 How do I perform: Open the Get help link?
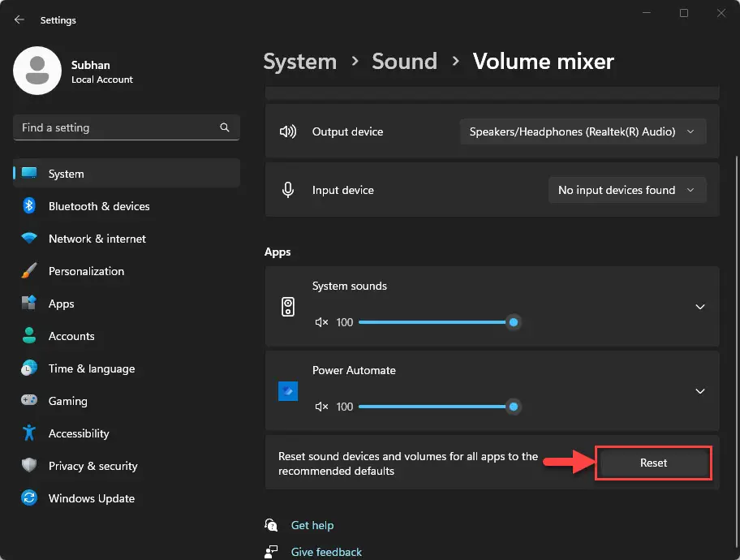(312, 525)
